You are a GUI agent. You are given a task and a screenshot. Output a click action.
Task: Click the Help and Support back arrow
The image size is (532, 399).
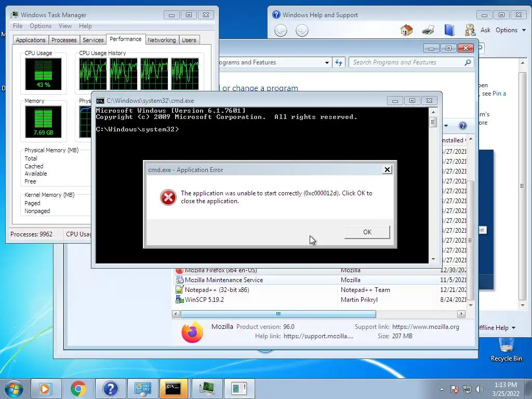(281, 31)
